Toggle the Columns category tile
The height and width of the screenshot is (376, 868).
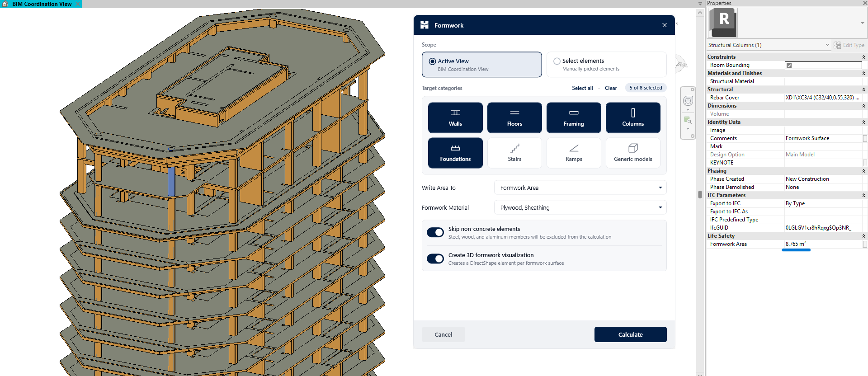(x=633, y=117)
